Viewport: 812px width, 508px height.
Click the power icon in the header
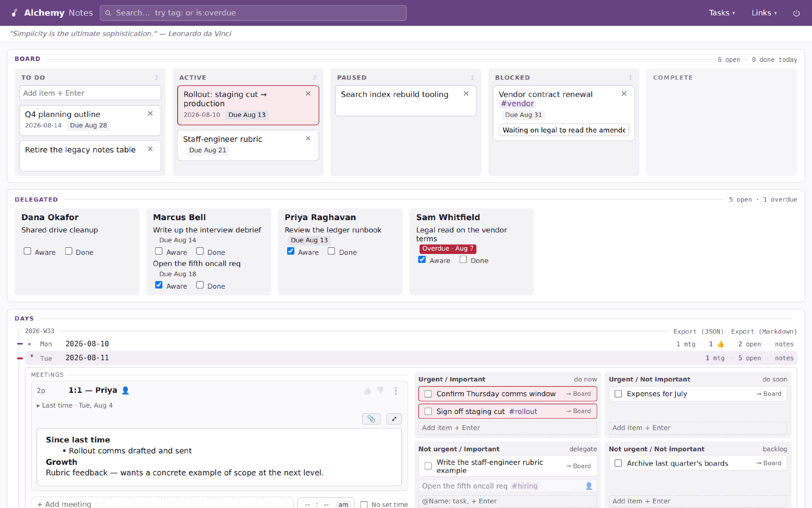point(796,13)
